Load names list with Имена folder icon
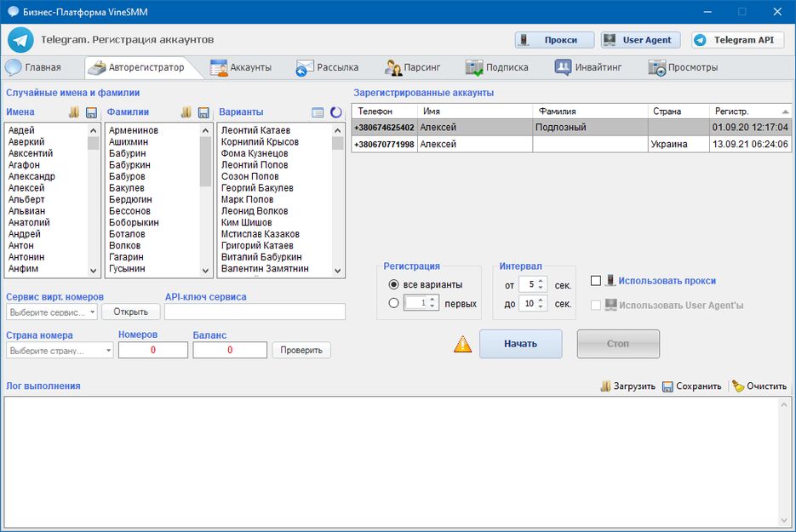Screen dimensions: 796x532 (74, 112)
